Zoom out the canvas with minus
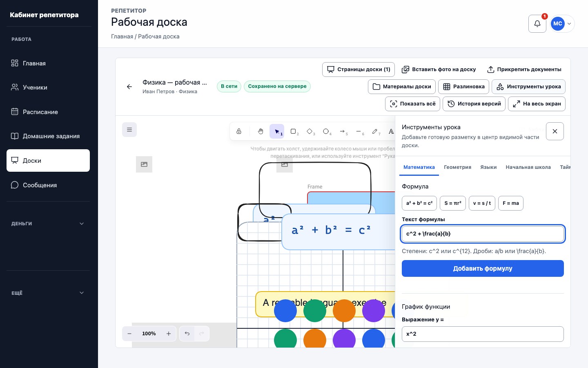This screenshot has height=368, width=588. [129, 334]
